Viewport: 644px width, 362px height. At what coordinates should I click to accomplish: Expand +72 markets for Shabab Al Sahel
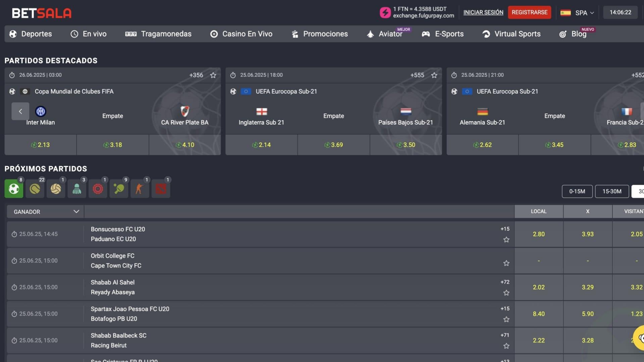[x=505, y=282]
